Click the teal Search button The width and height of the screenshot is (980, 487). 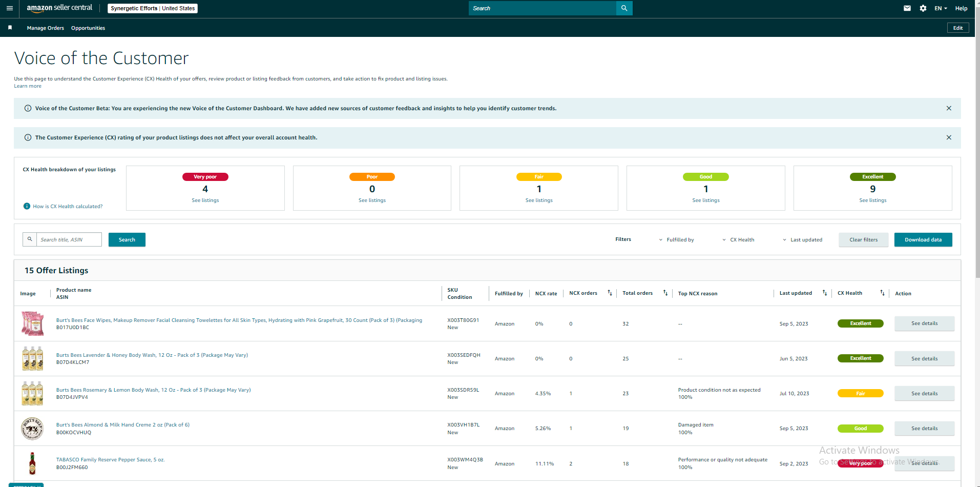pos(127,239)
